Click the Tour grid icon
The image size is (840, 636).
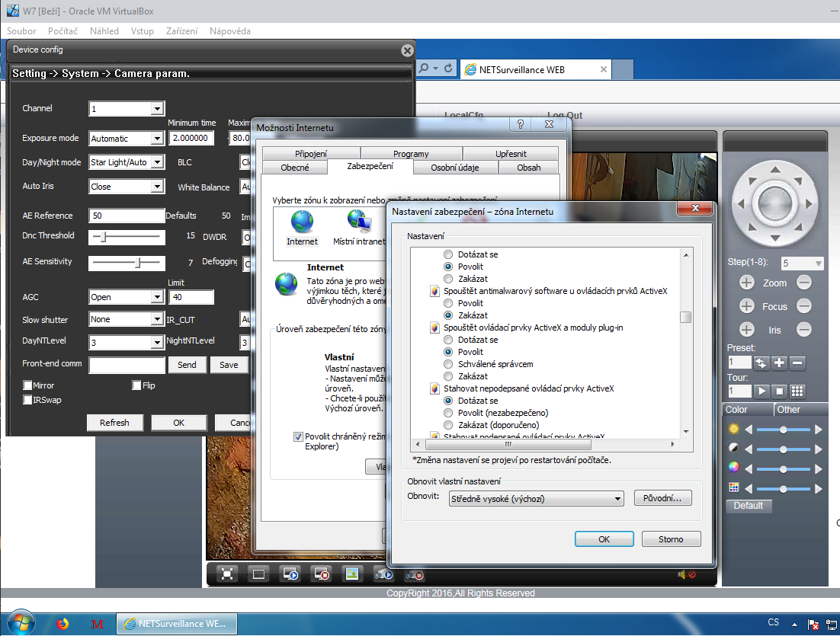click(x=797, y=392)
